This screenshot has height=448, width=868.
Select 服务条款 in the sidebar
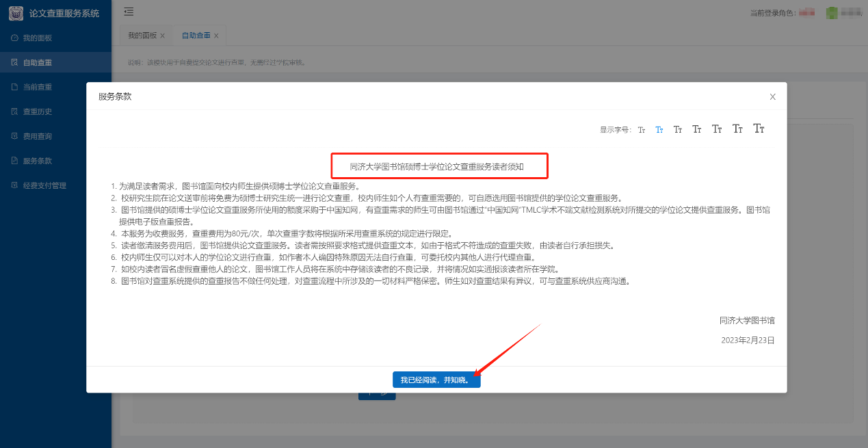[x=38, y=161]
